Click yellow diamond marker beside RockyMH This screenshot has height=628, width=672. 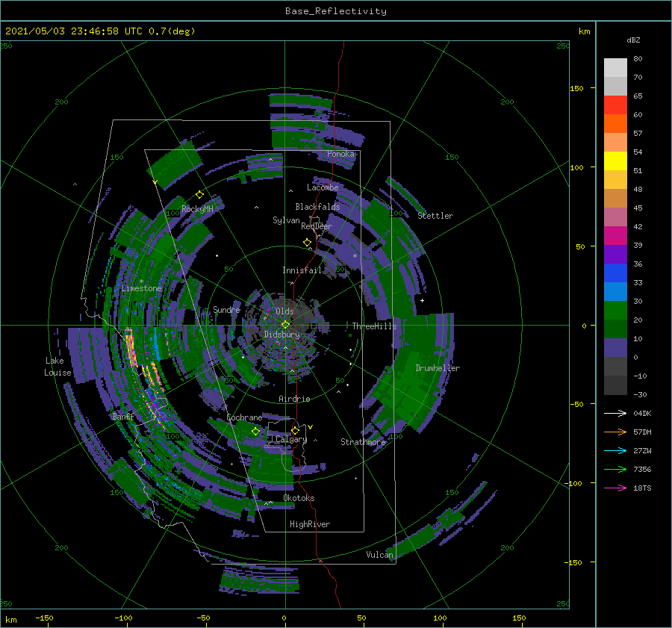(199, 195)
